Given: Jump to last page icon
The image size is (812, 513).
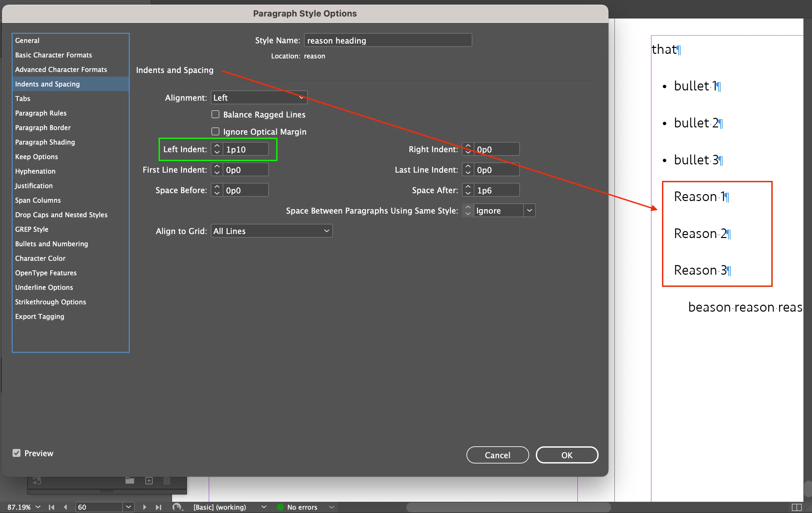Looking at the screenshot, I should point(158,507).
